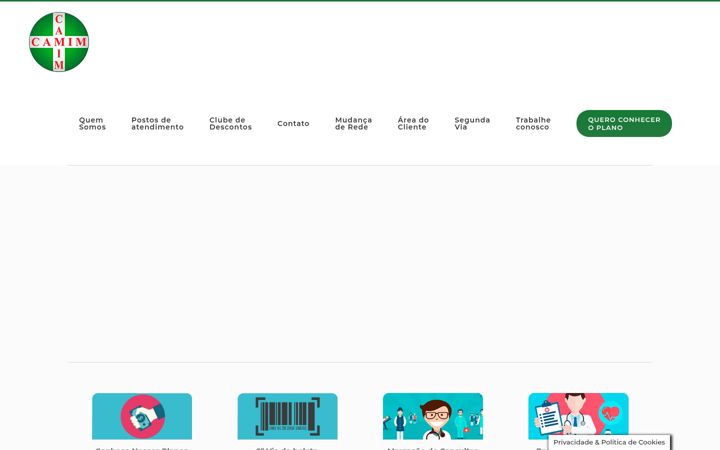This screenshot has height=450, width=720.
Task: Go to Segunda Via page
Action: 472,124
